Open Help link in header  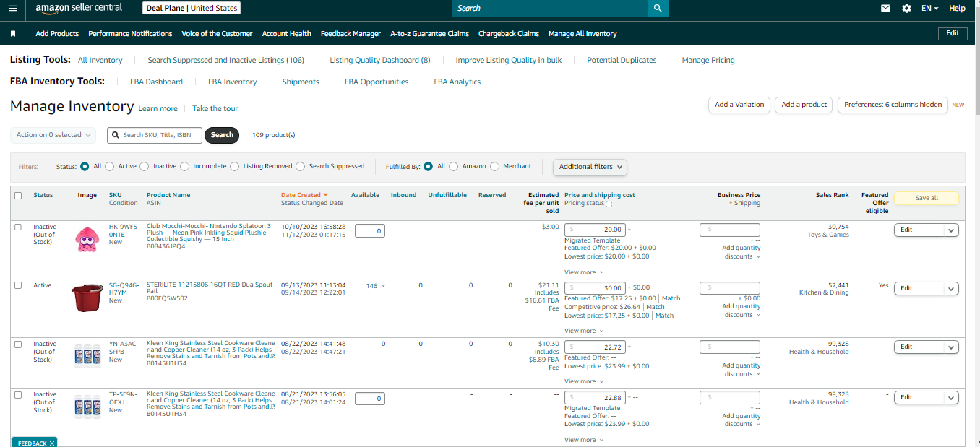tap(957, 9)
